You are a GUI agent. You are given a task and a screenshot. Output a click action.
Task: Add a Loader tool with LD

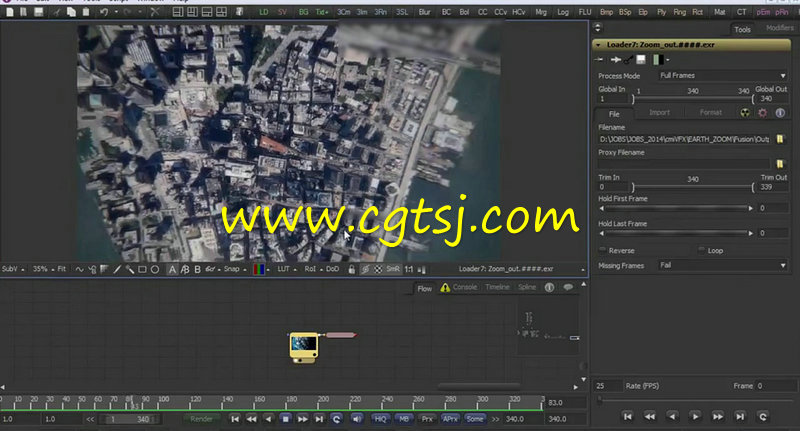(x=264, y=12)
